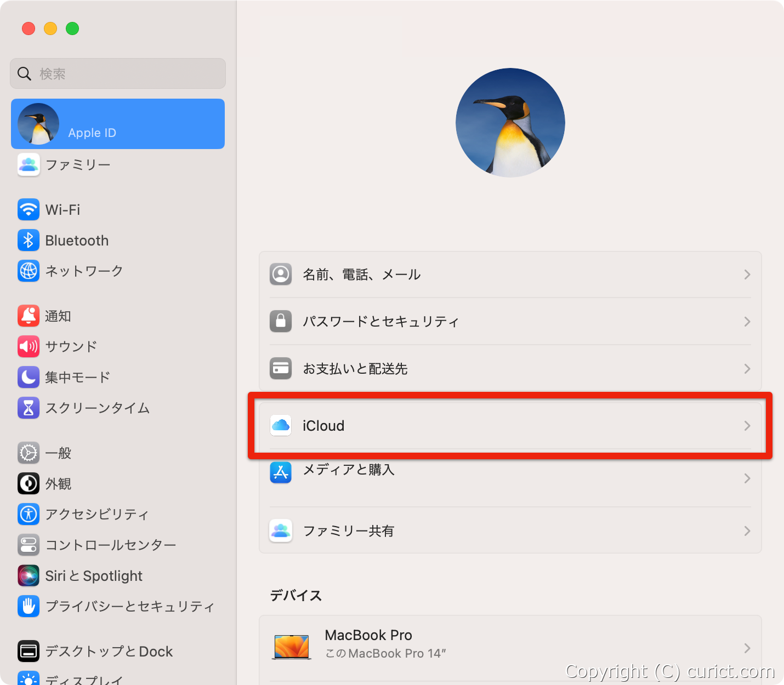Click the red close window button
Screen dimensions: 784x685
coord(29,28)
